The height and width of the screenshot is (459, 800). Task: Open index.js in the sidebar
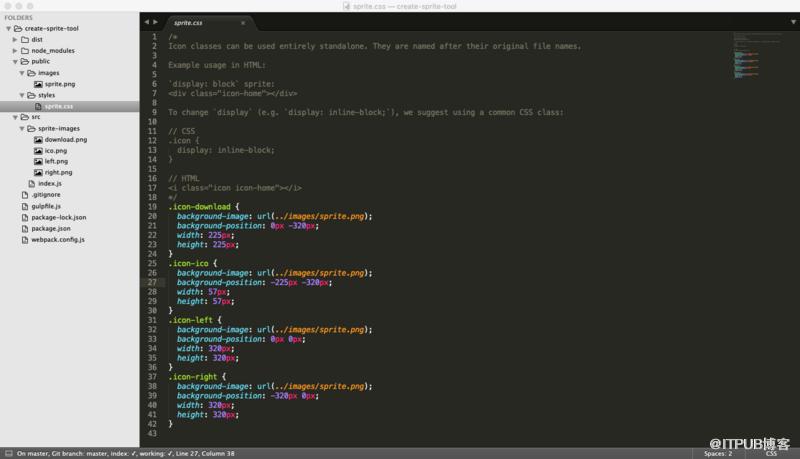(49, 184)
